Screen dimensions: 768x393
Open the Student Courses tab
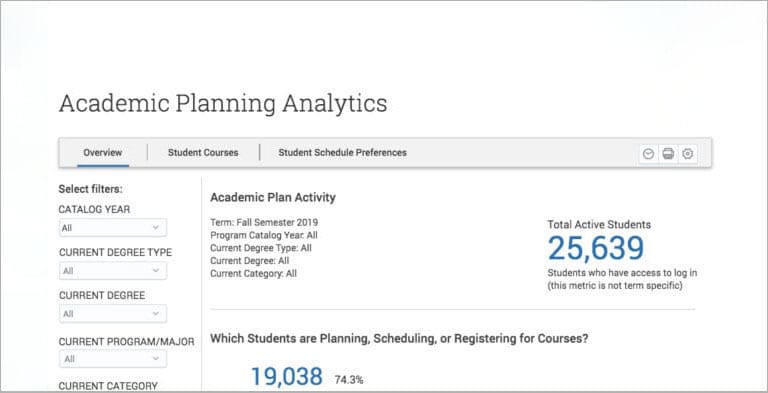coord(203,152)
